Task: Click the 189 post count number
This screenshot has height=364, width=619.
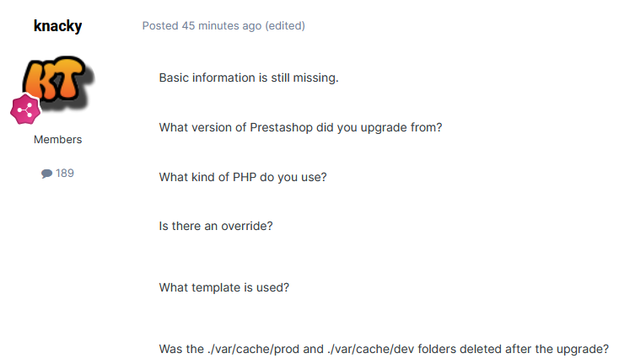Action: pyautogui.click(x=65, y=174)
